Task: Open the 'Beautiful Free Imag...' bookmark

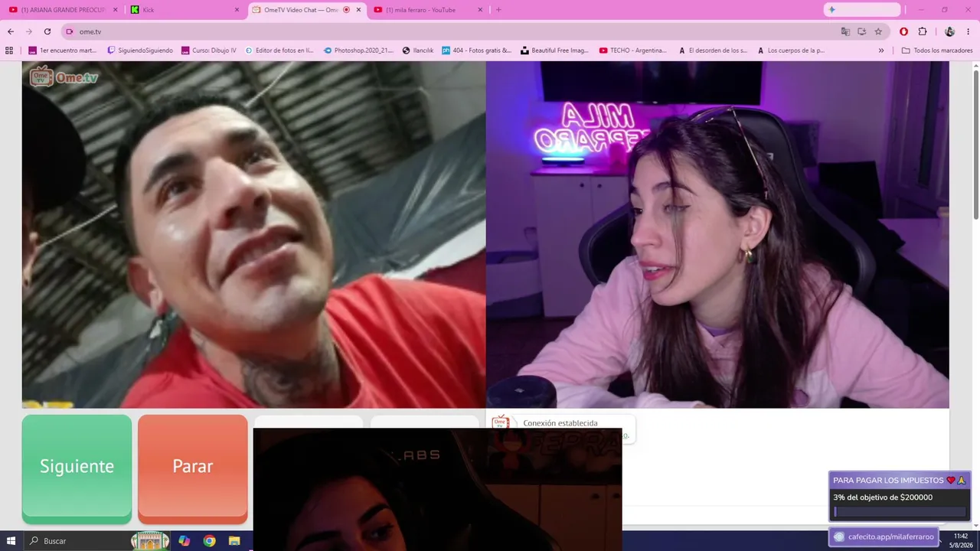Action: [x=554, y=51]
